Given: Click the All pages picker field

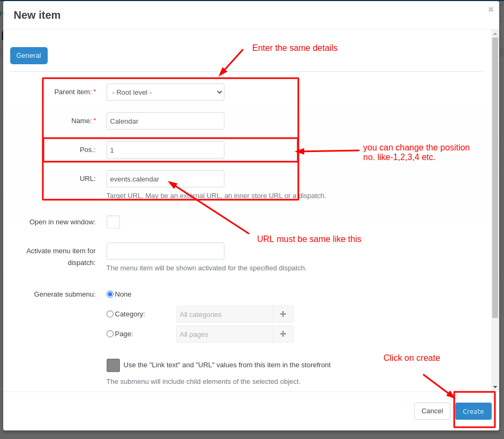Looking at the screenshot, I should pos(224,334).
